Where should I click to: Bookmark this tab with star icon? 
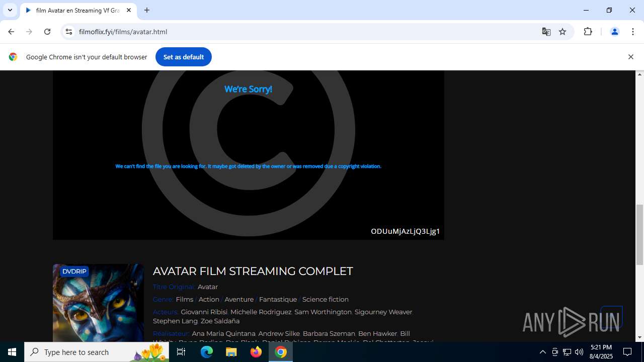(x=562, y=32)
